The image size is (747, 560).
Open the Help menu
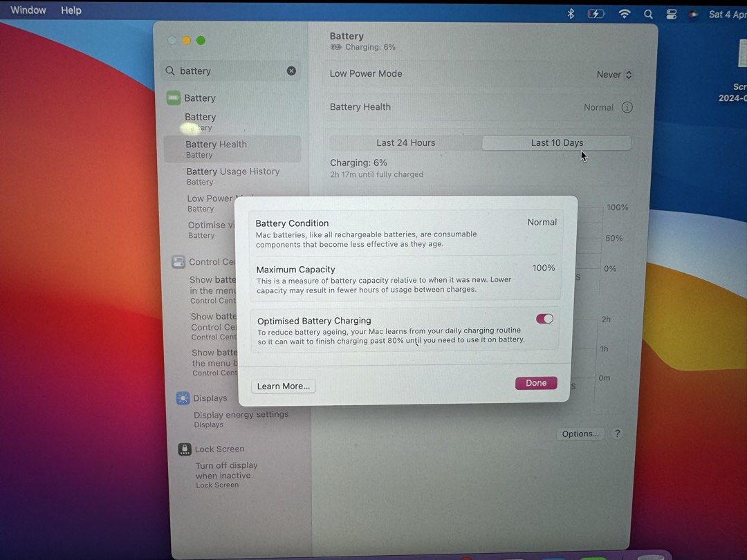click(71, 10)
